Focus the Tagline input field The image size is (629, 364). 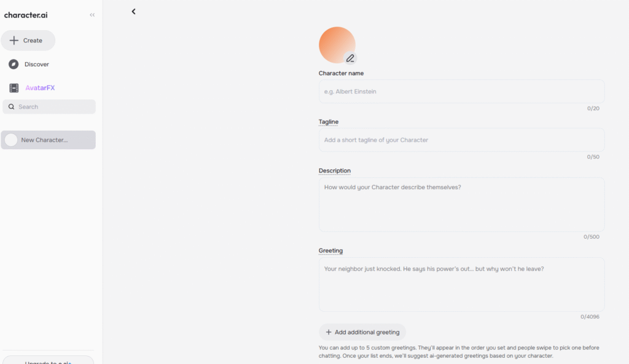click(x=461, y=140)
